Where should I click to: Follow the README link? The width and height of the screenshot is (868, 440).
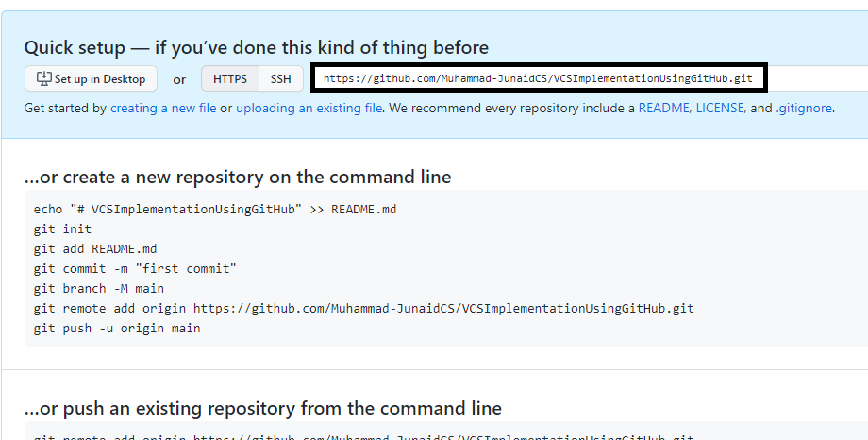[663, 108]
